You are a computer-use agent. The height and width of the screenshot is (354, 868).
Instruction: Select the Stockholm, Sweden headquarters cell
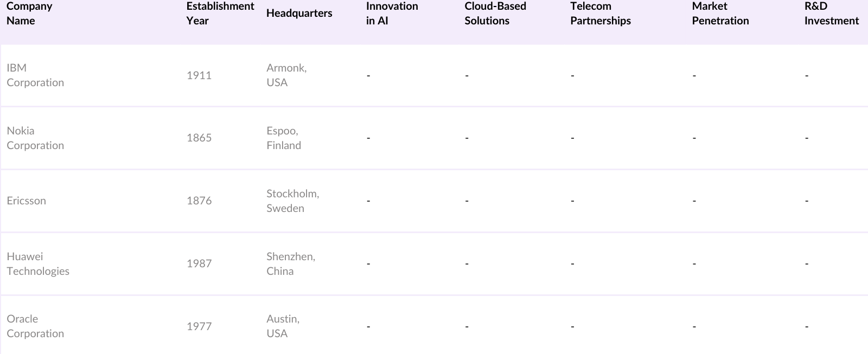click(x=292, y=201)
